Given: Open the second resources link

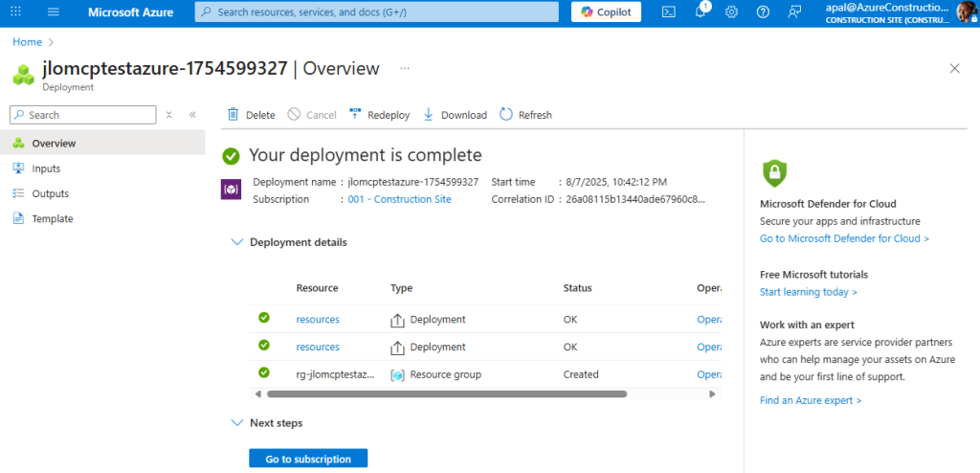Looking at the screenshot, I should (318, 347).
